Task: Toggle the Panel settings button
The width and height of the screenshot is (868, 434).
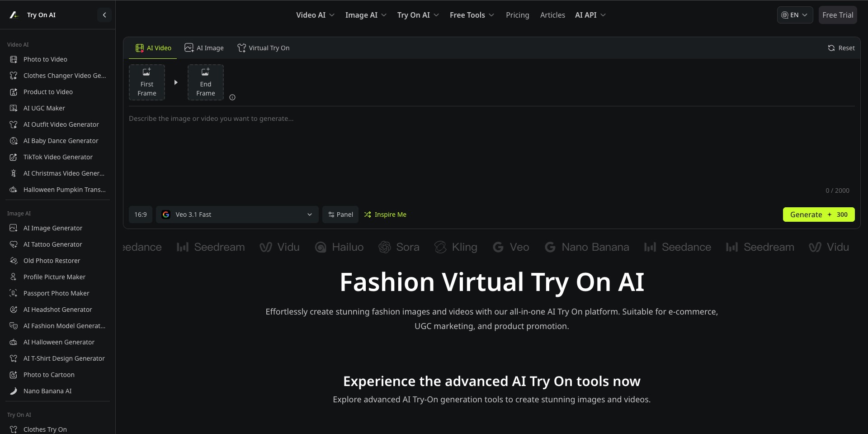Action: click(340, 215)
